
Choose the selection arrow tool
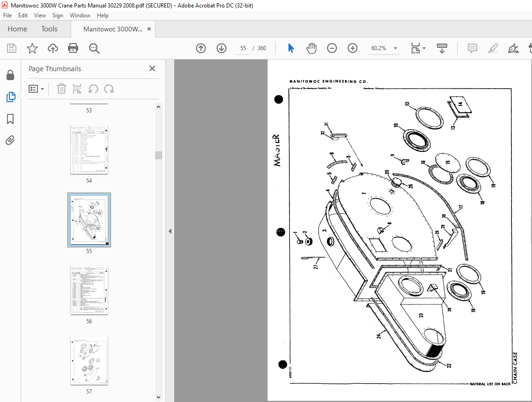(291, 48)
